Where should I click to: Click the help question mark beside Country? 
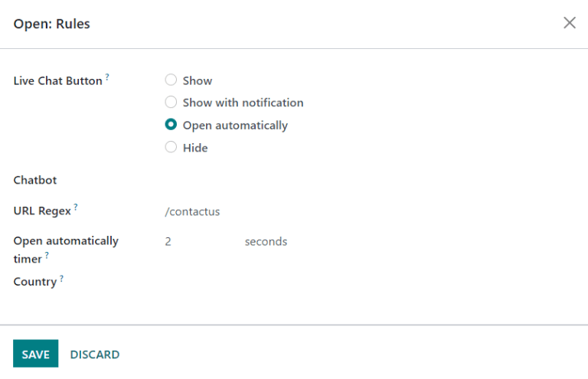click(x=61, y=278)
